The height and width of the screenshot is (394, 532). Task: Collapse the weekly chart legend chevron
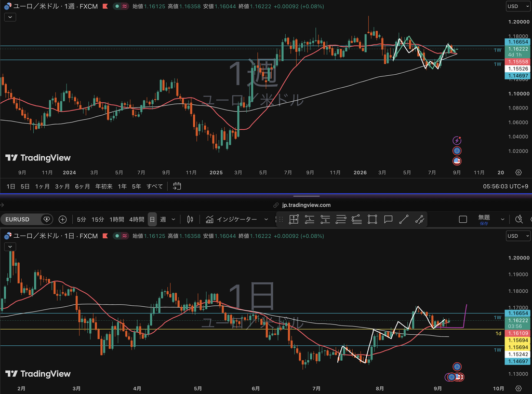coord(10,17)
